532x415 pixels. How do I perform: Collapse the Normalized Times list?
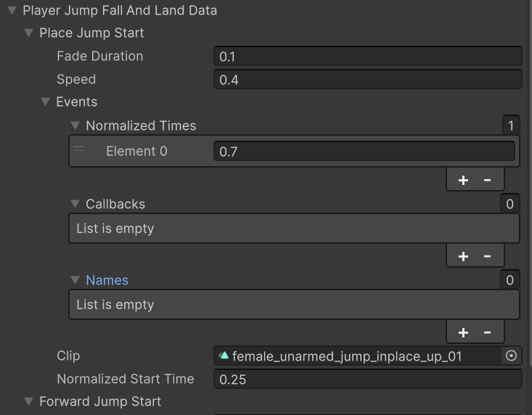coord(75,126)
